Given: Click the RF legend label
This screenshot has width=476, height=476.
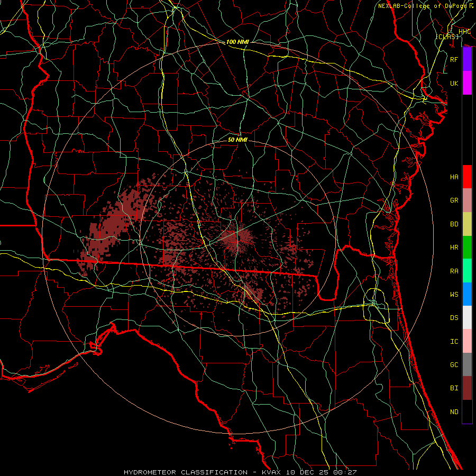Looking at the screenshot, I should click(x=454, y=59).
